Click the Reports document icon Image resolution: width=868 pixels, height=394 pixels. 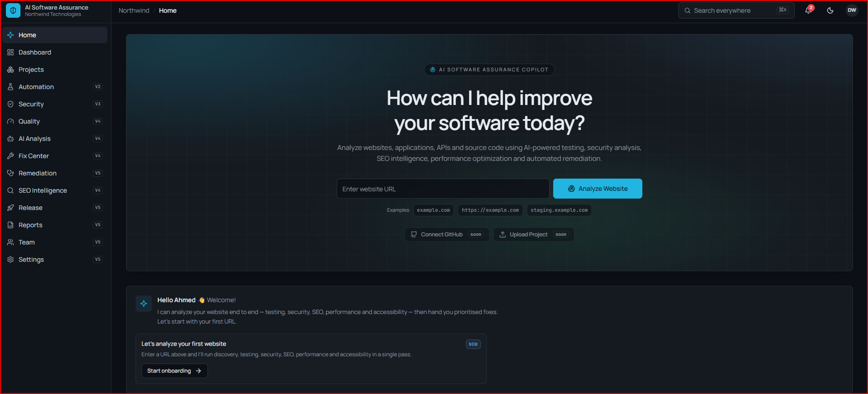coord(10,225)
